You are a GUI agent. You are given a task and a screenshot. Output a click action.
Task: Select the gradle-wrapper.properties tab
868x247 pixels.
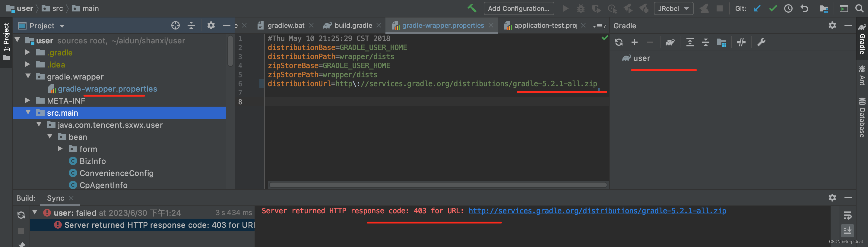[x=443, y=25]
